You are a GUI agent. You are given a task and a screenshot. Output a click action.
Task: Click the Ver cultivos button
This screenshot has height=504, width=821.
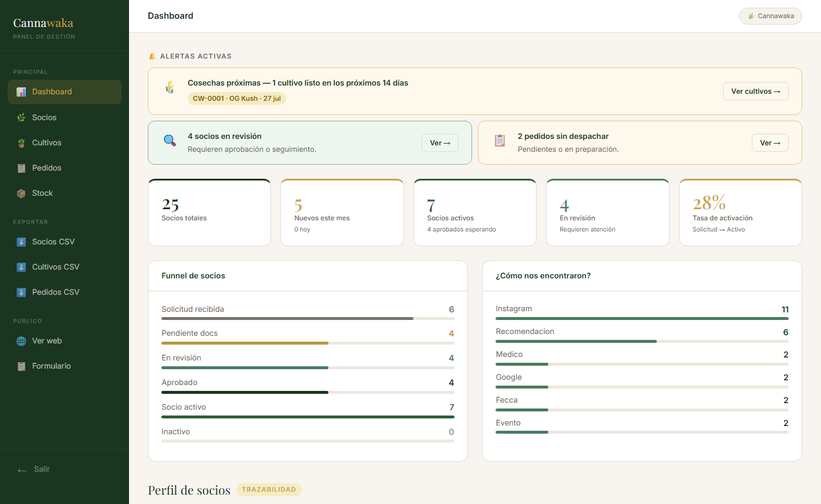pos(755,91)
